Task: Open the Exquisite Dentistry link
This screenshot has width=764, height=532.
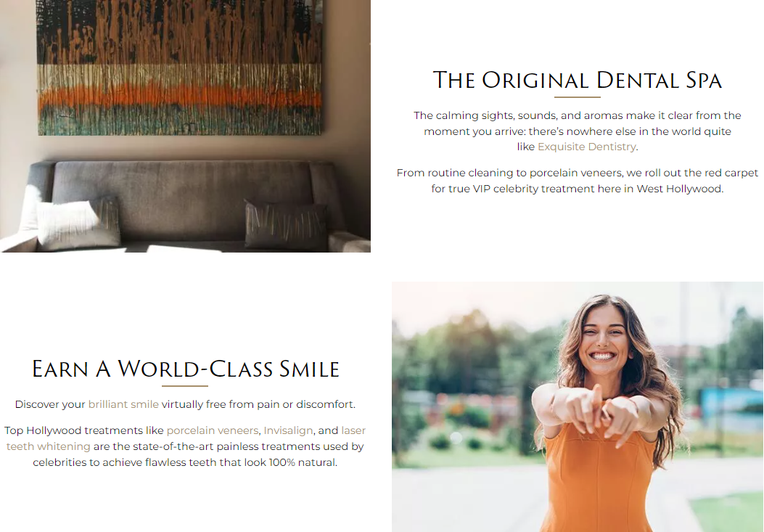Action: click(587, 147)
